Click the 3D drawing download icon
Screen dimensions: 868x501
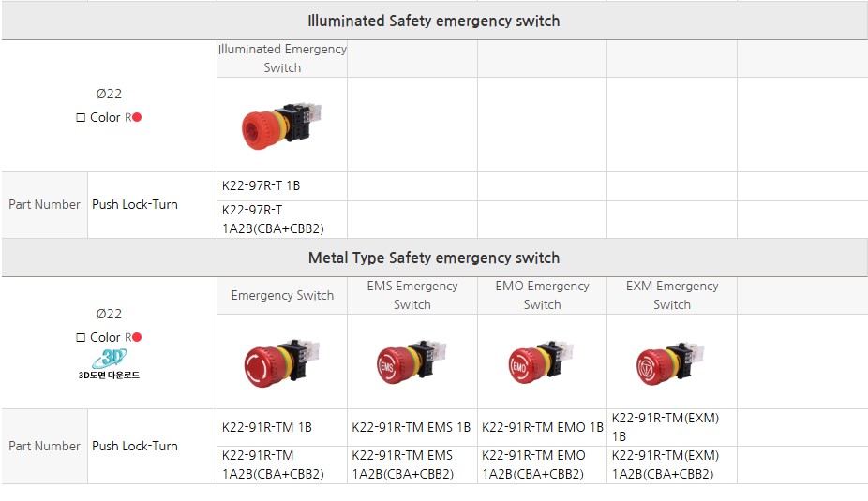click(x=108, y=362)
